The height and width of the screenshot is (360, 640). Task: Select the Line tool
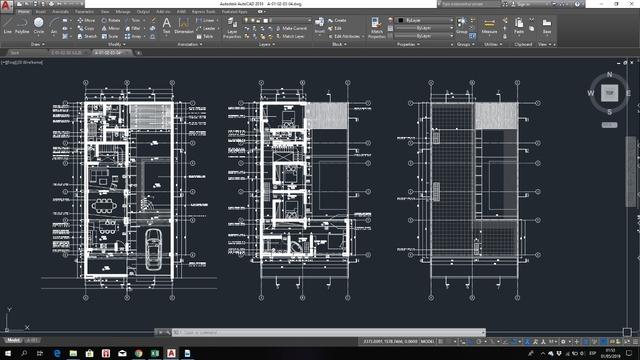click(x=7, y=25)
